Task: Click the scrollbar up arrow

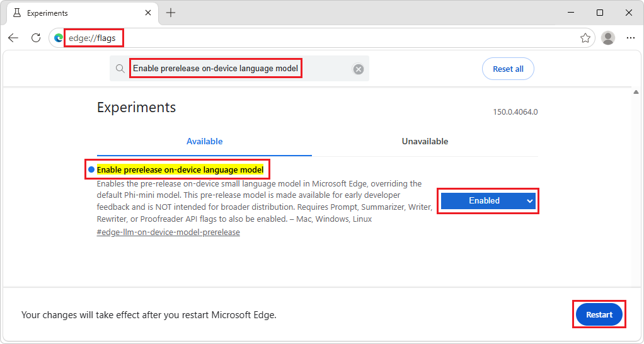Action: pyautogui.click(x=636, y=92)
